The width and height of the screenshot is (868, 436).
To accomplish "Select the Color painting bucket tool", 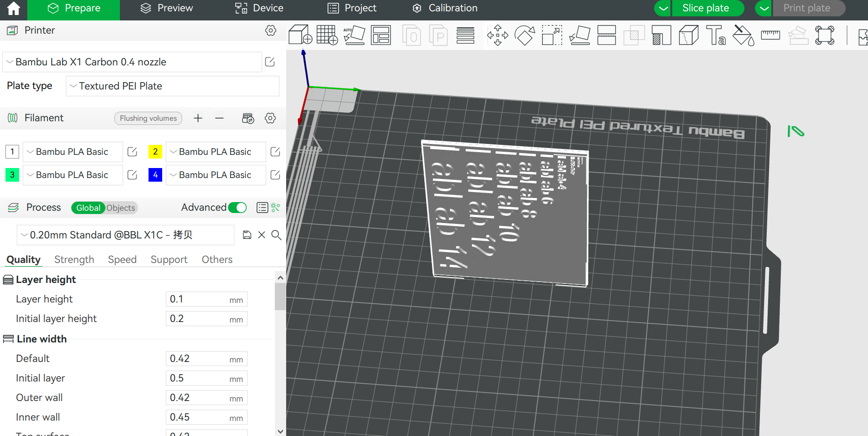I will point(743,35).
